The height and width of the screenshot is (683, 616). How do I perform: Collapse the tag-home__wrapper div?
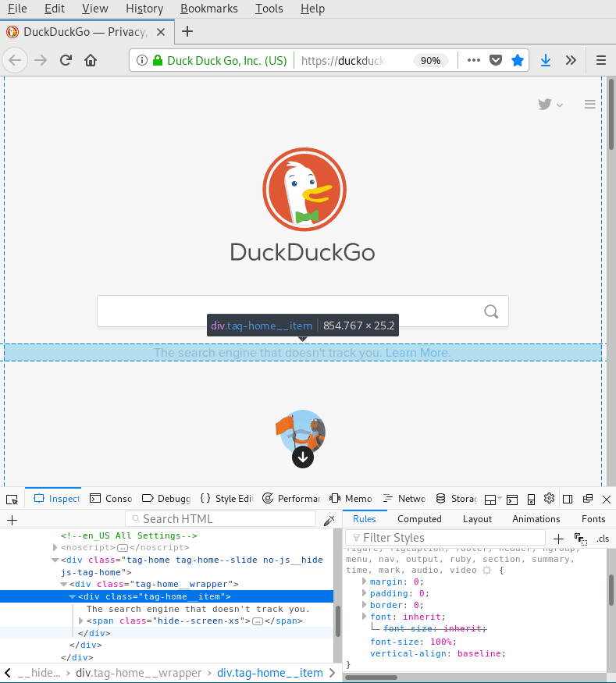(x=63, y=584)
